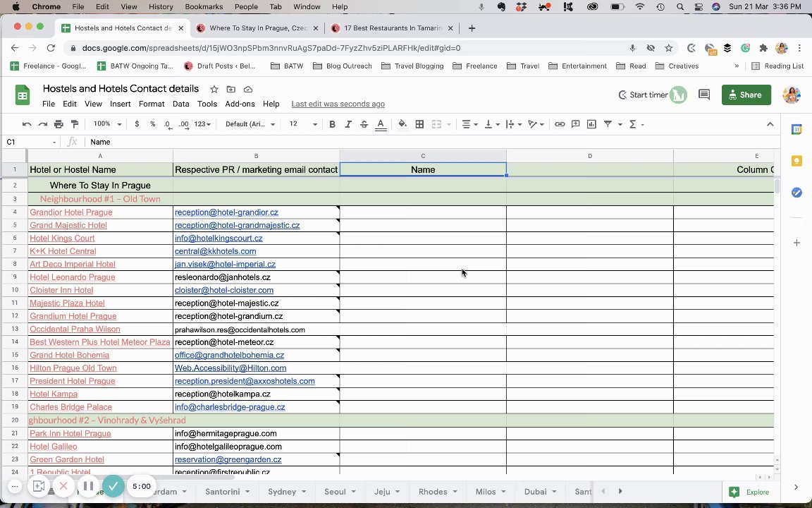Image resolution: width=812 pixels, height=508 pixels.
Task: Open the Data menu
Action: click(180, 104)
